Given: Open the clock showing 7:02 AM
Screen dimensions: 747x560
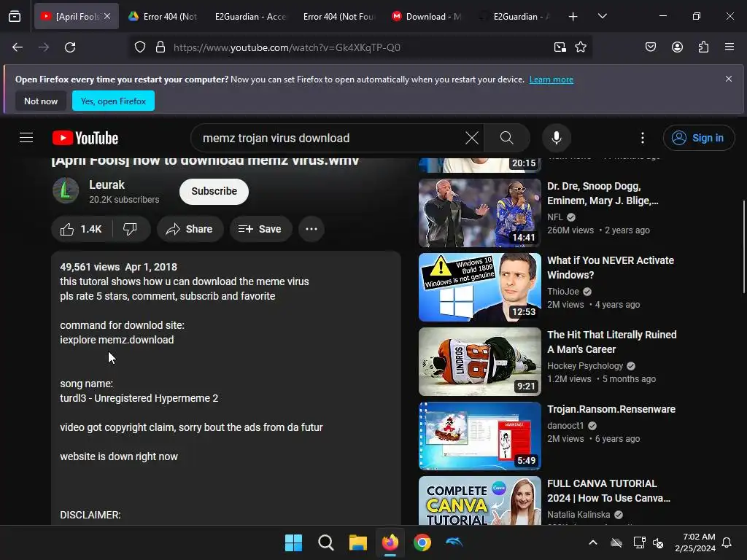Looking at the screenshot, I should (695, 542).
